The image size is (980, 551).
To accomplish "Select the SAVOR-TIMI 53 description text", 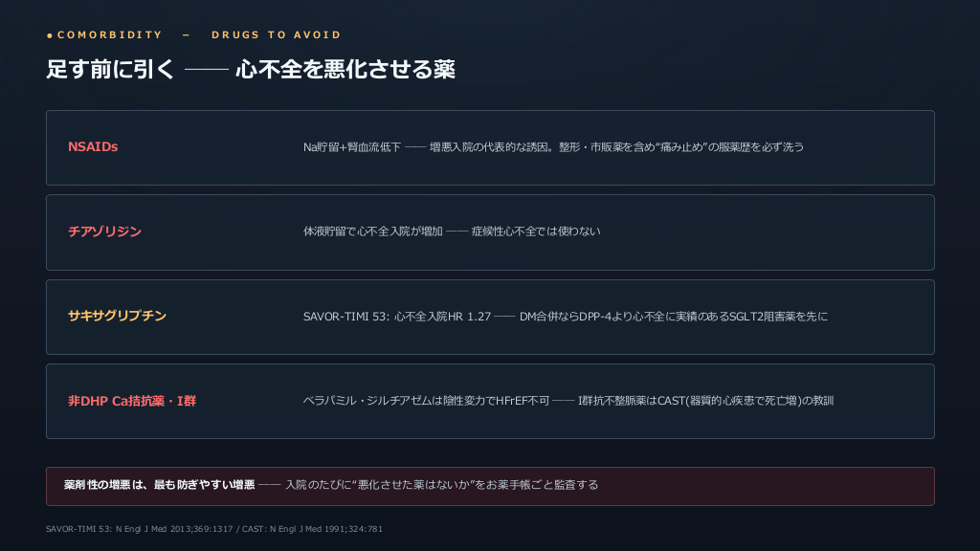I will click(x=565, y=317).
